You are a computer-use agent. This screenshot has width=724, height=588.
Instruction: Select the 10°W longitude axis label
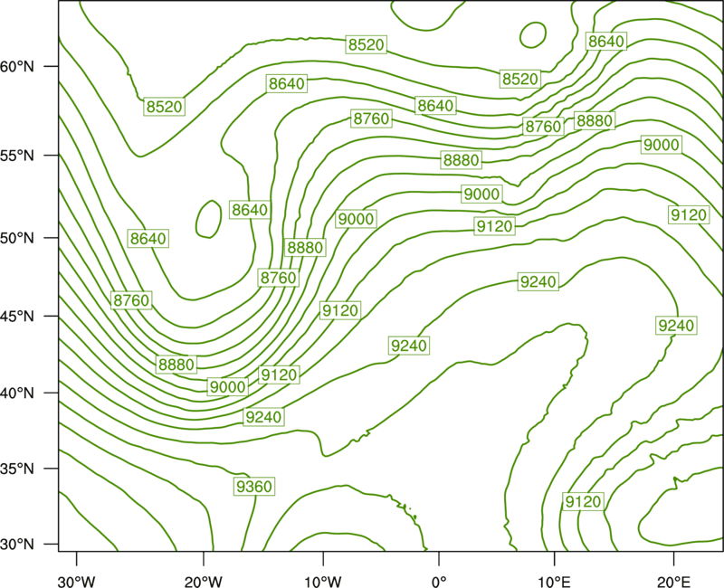(322, 582)
